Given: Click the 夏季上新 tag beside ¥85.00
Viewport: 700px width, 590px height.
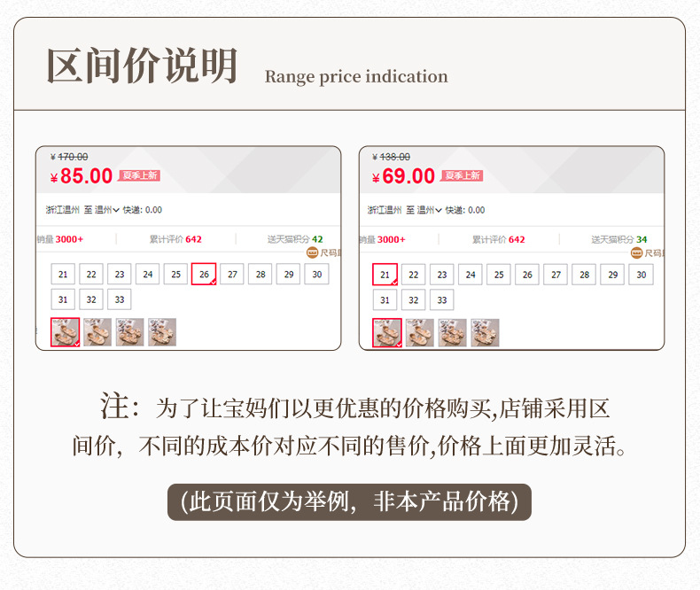Looking at the screenshot, I should pos(140,175).
